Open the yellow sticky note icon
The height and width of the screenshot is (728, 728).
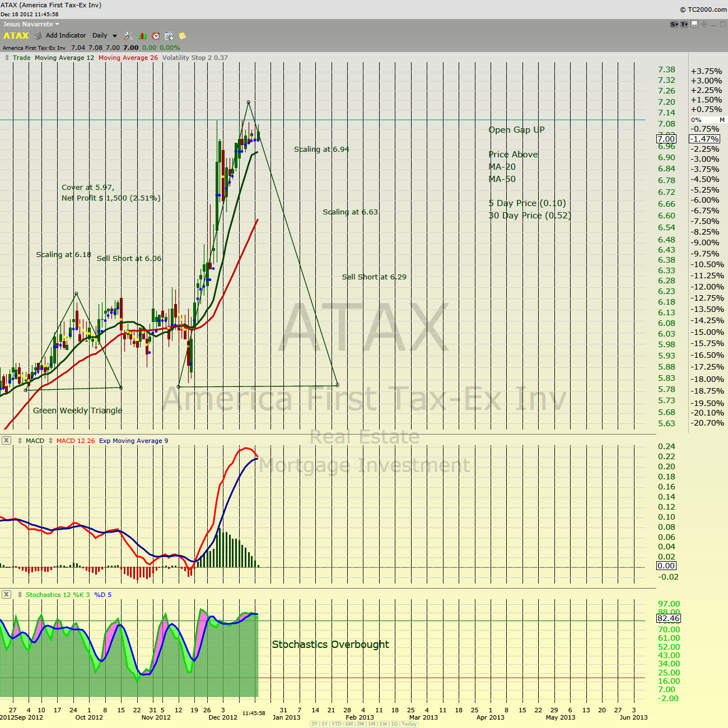click(x=182, y=36)
